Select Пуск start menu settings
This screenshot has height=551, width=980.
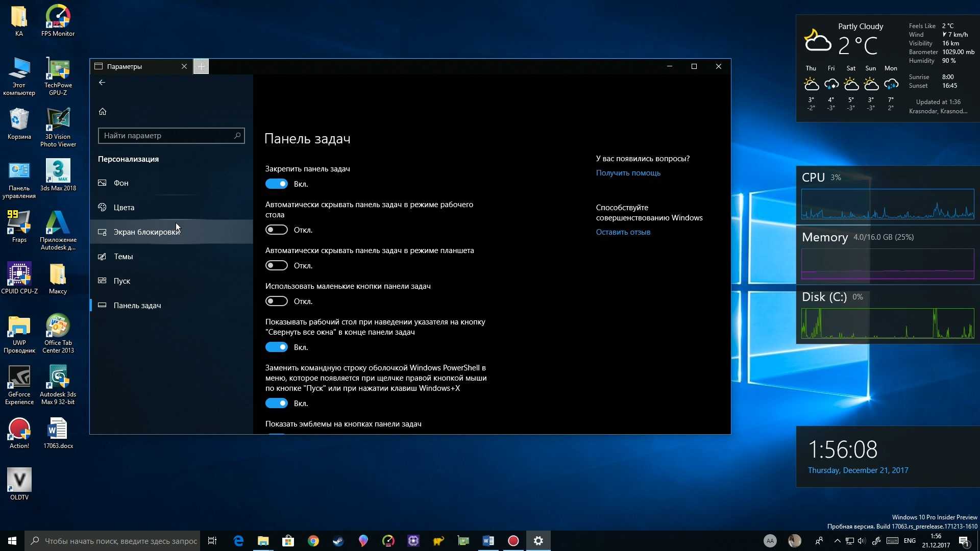pyautogui.click(x=121, y=281)
